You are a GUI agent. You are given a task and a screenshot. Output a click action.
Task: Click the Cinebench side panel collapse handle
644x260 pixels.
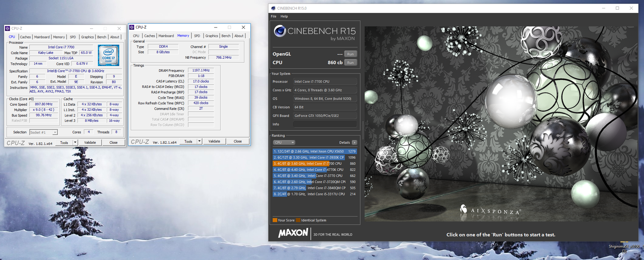coord(363,130)
